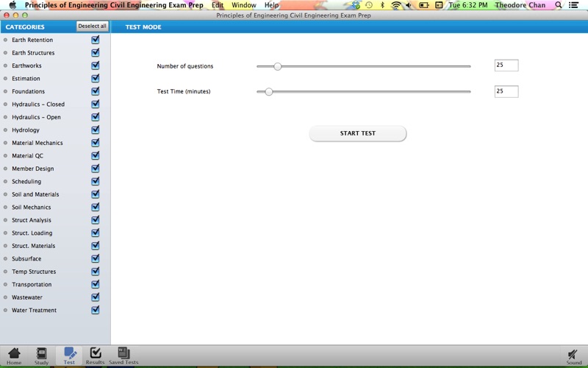588x368 pixels.
Task: Select the Soil Mechanics category label
Action: click(31, 208)
